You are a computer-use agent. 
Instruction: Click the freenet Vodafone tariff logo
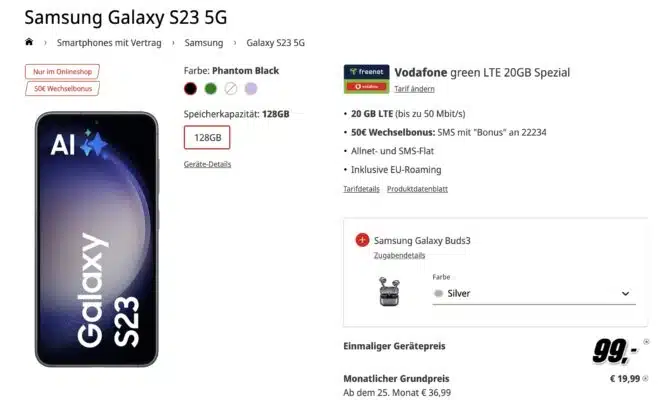(366, 79)
